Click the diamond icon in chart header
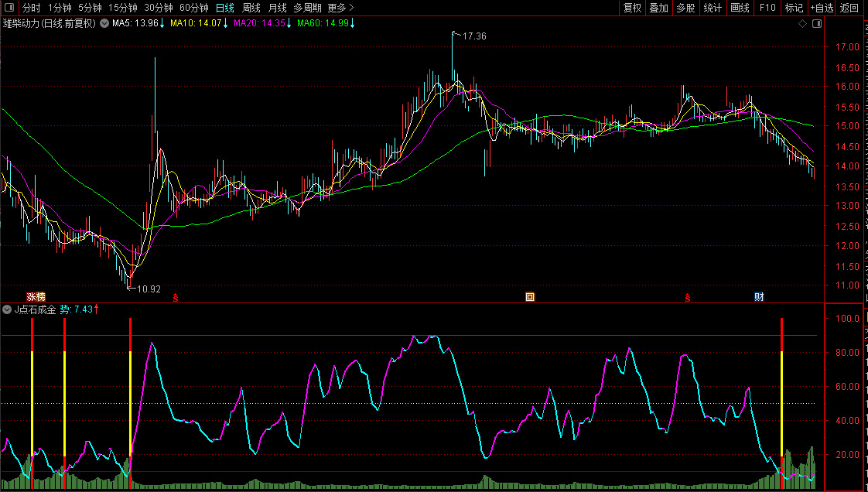868x492 pixels. (803, 24)
